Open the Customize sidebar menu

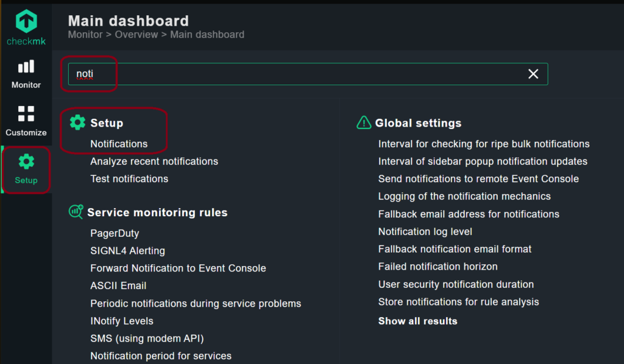click(26, 121)
